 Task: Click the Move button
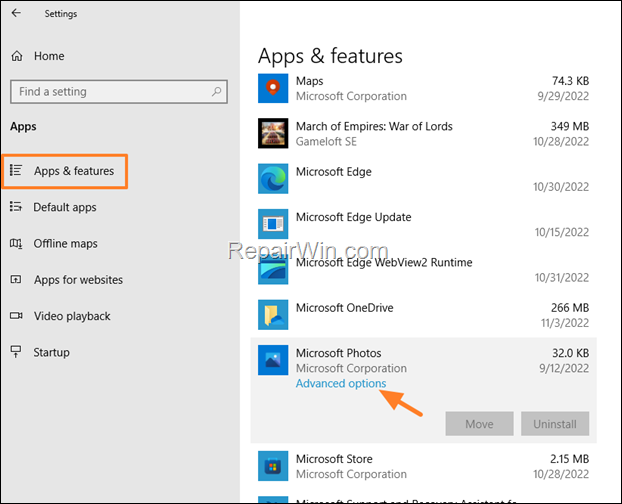point(479,424)
